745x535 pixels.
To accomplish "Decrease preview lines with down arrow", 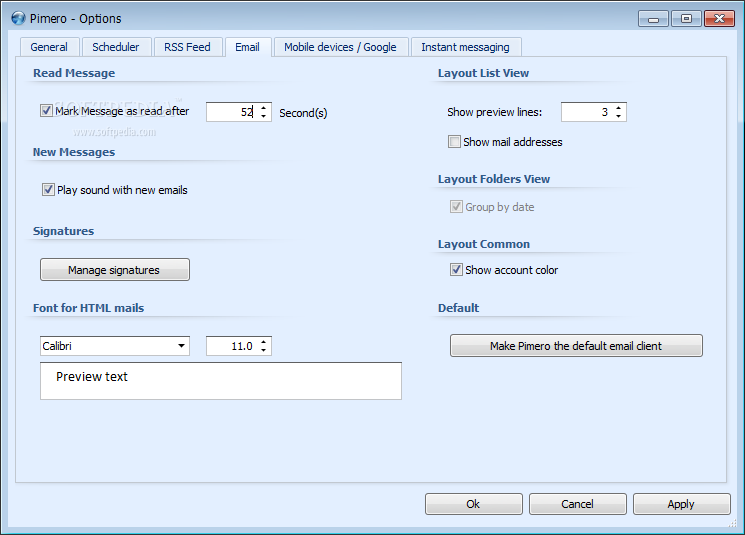I will coord(619,116).
